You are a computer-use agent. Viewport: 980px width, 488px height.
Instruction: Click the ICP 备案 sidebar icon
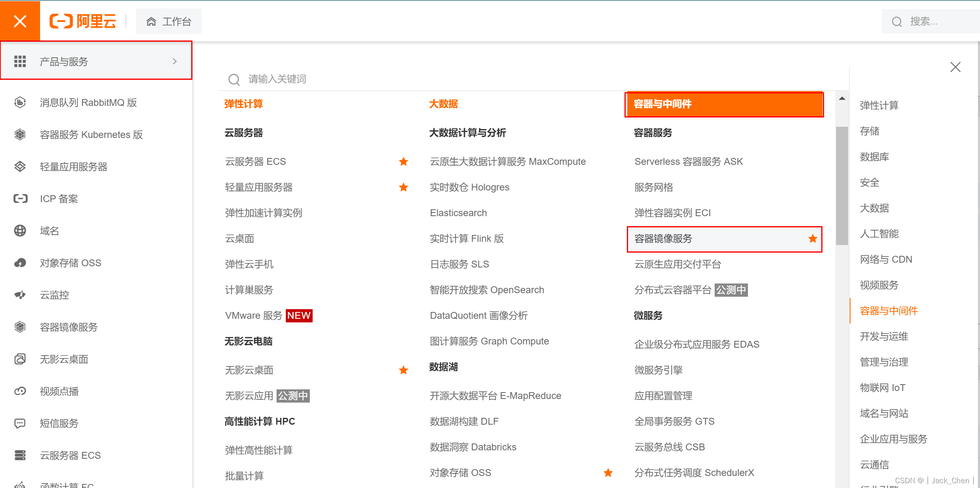pos(20,198)
